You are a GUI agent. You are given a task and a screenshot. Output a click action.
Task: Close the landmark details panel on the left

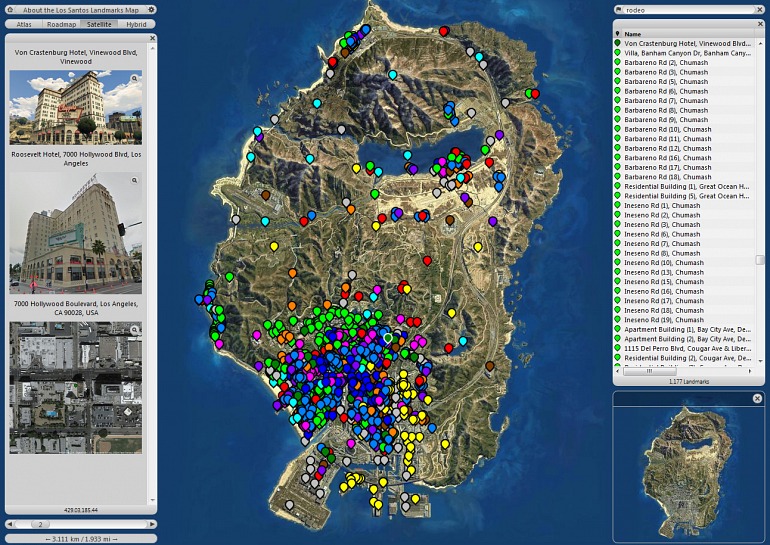tap(152, 38)
